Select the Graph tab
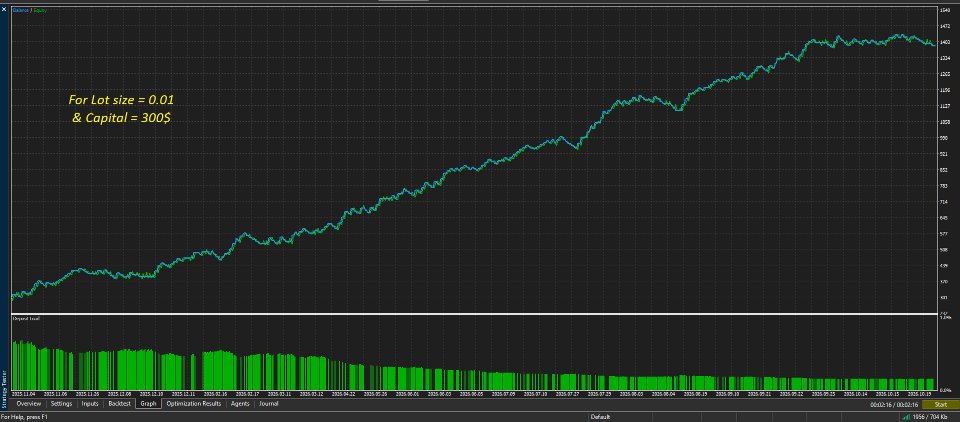This screenshot has width=960, height=422. point(148,404)
